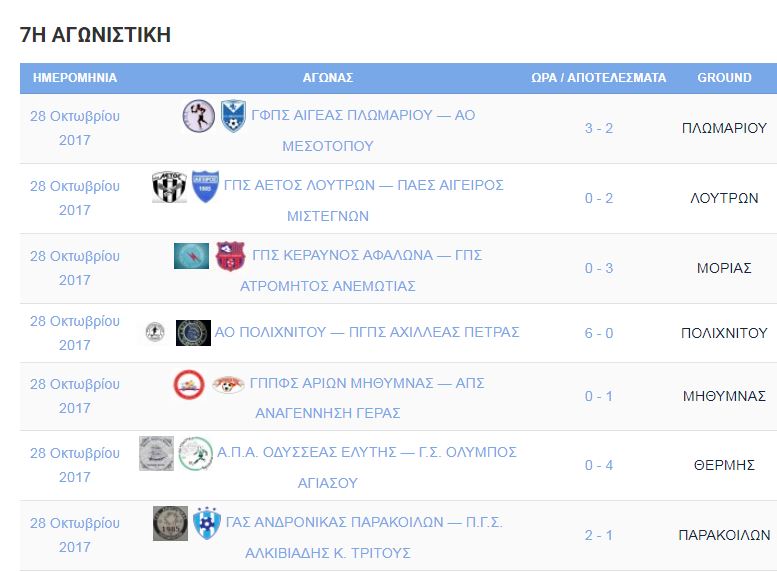Click the blue ΑΟ ΜΕΣΟΤΟΠΟΥ shield logo

coord(233,115)
